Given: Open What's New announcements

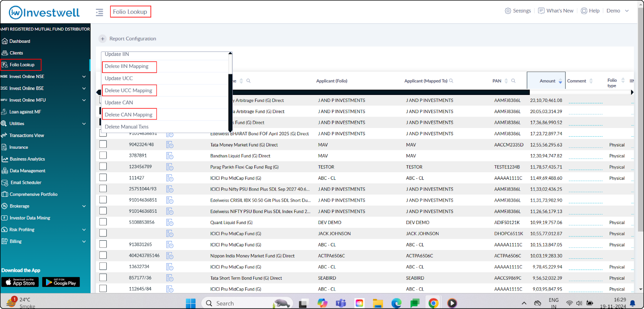Looking at the screenshot, I should coord(556,11).
